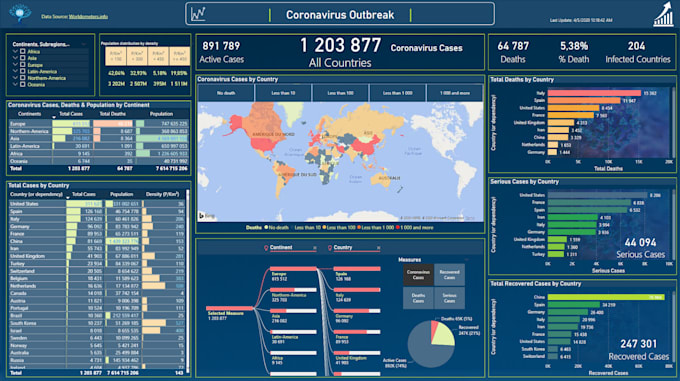Expand the Oceania subregions chevron

coord(15,85)
